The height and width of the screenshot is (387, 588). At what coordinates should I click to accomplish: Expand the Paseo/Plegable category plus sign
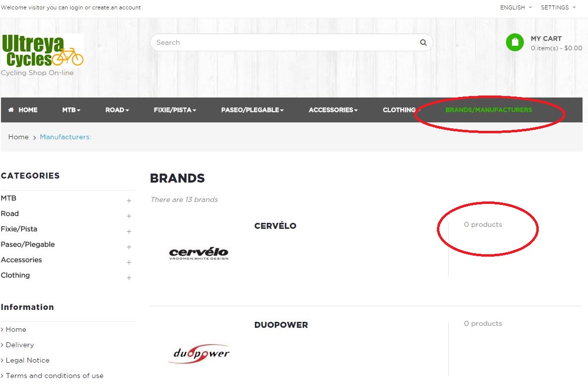[129, 247]
